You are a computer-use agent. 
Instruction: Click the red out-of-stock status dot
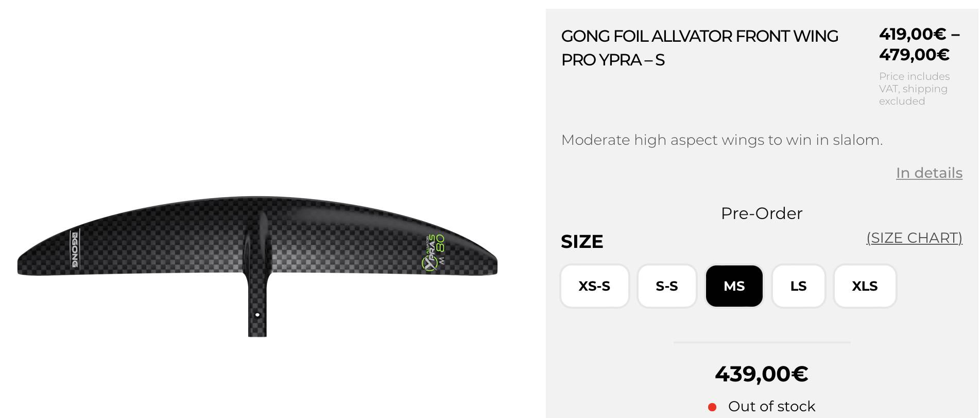712,407
